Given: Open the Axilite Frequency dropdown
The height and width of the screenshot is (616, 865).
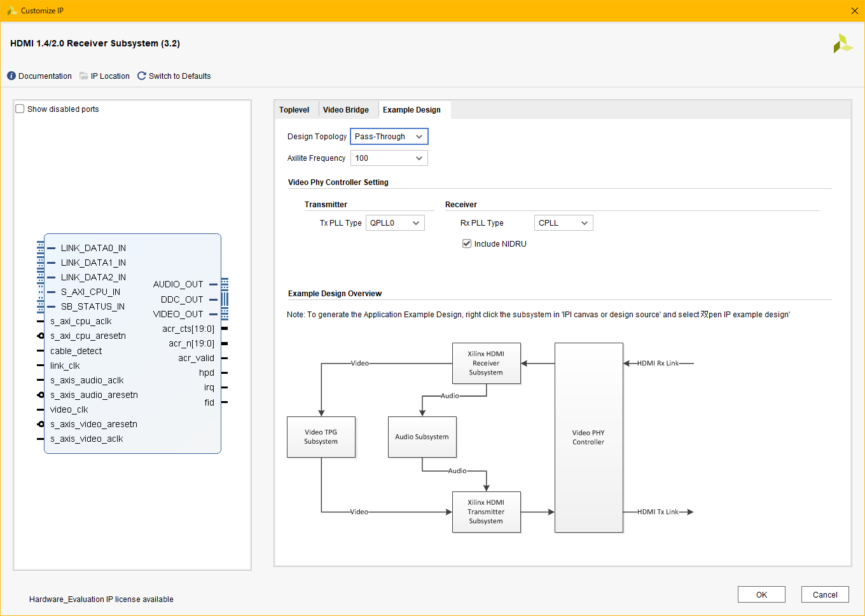Looking at the screenshot, I should 389,158.
